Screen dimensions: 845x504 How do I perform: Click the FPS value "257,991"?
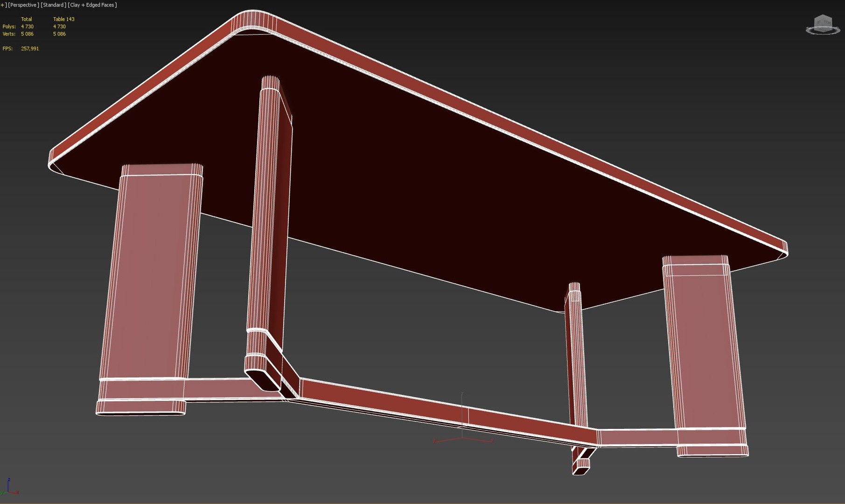pos(30,49)
